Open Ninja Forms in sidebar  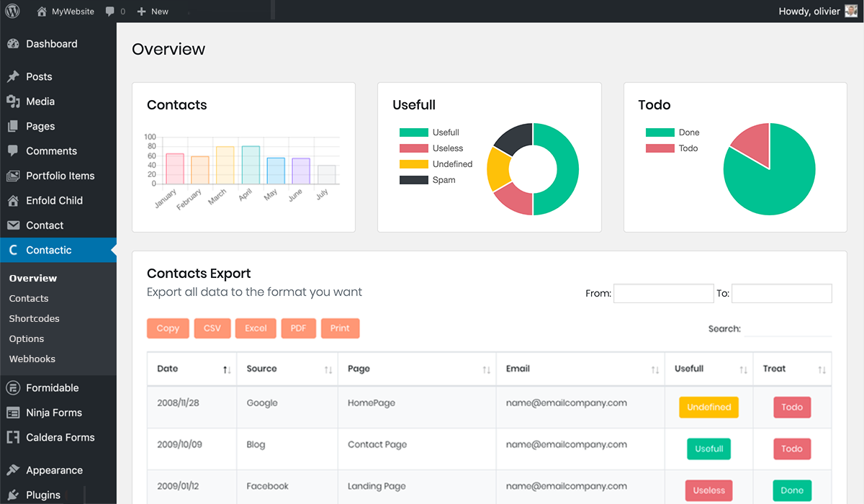[53, 413]
